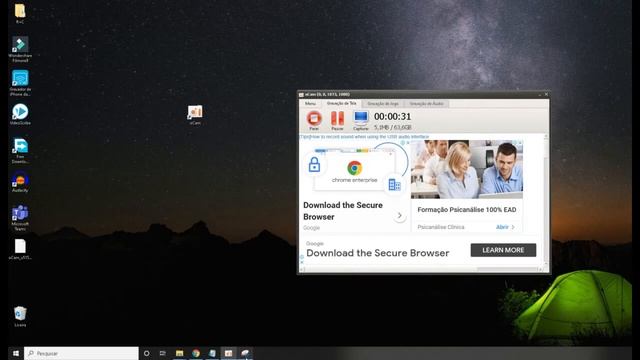Open the oCam Menu tab
Image resolution: width=640 pixels, height=360 pixels.
(310, 104)
